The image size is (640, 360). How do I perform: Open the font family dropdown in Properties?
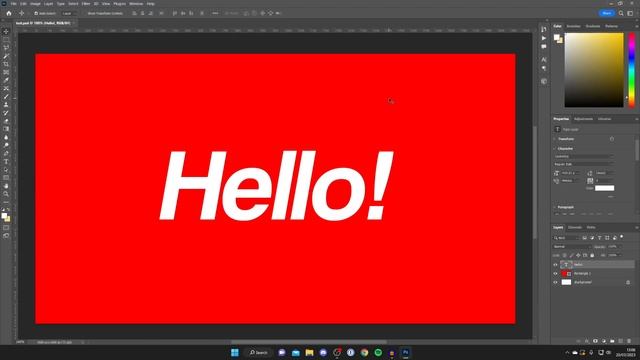click(583, 156)
